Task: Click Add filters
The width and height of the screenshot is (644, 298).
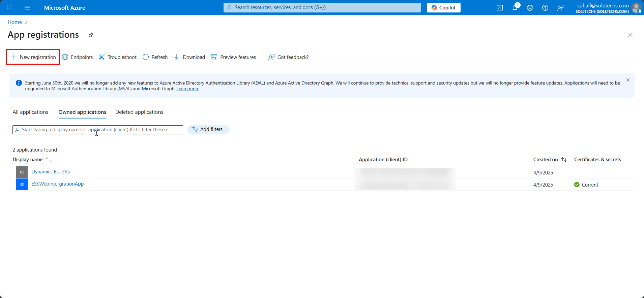Action: coord(208,129)
